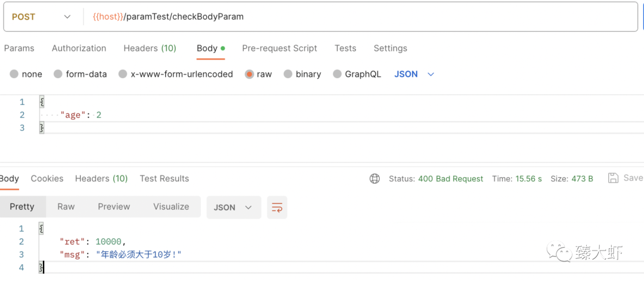Click the Save response disk icon
Viewport: 644px width, 281px height.
613,178
